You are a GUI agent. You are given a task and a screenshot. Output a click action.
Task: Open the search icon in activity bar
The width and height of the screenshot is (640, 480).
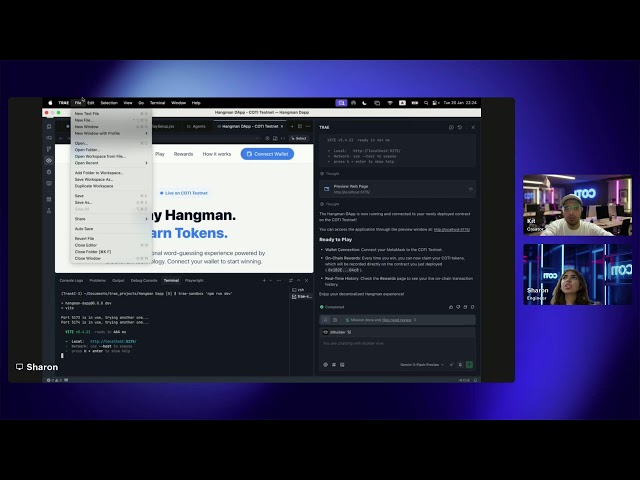49,138
